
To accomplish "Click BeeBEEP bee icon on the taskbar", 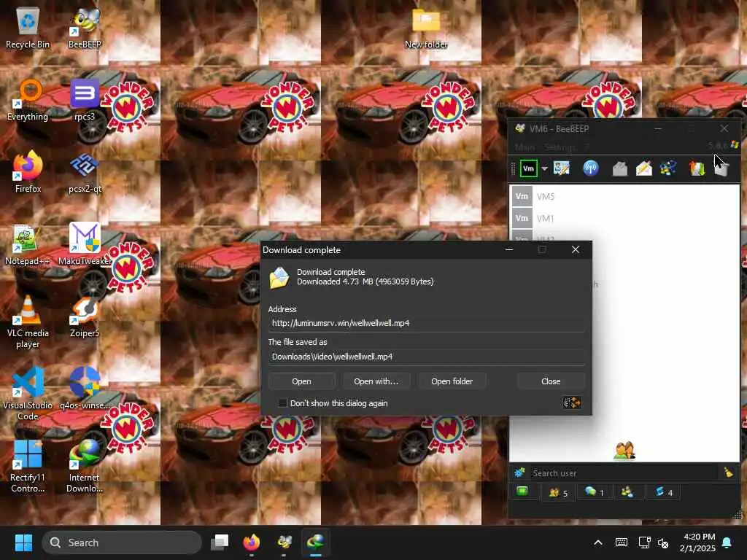I will click(284, 542).
